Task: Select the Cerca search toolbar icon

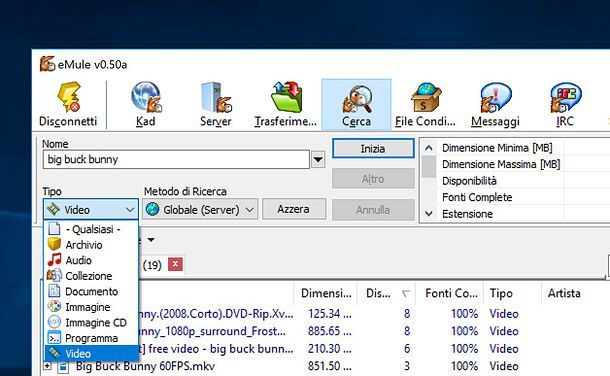Action: (356, 104)
